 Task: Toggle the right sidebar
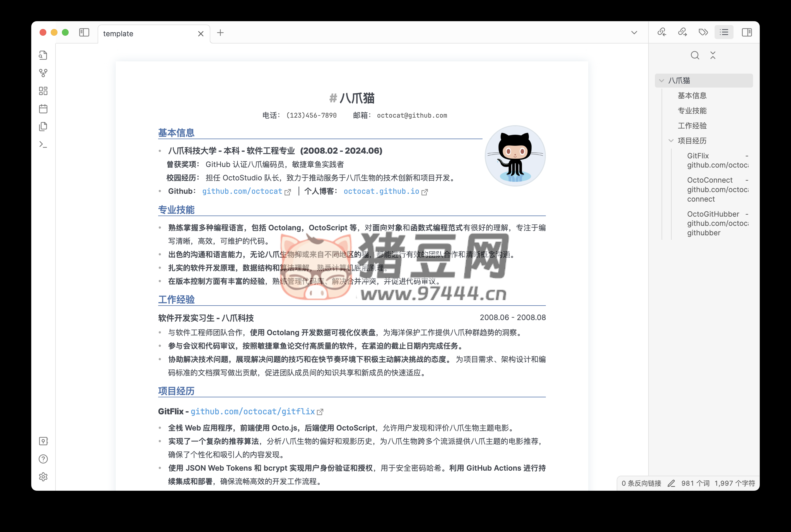[747, 32]
